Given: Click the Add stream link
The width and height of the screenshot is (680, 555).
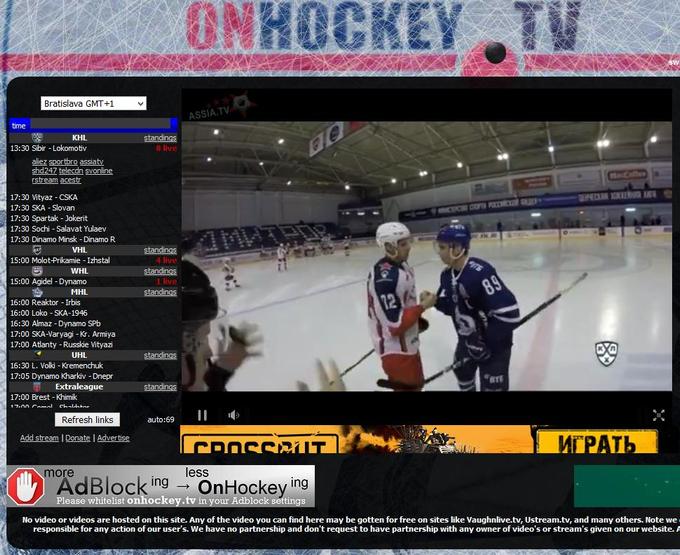Looking at the screenshot, I should [x=39, y=438].
